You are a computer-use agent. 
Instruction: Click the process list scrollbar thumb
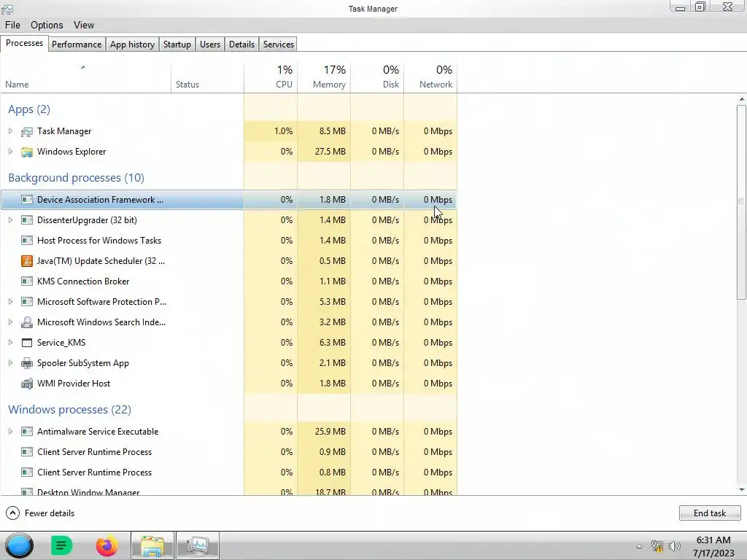pos(741,203)
